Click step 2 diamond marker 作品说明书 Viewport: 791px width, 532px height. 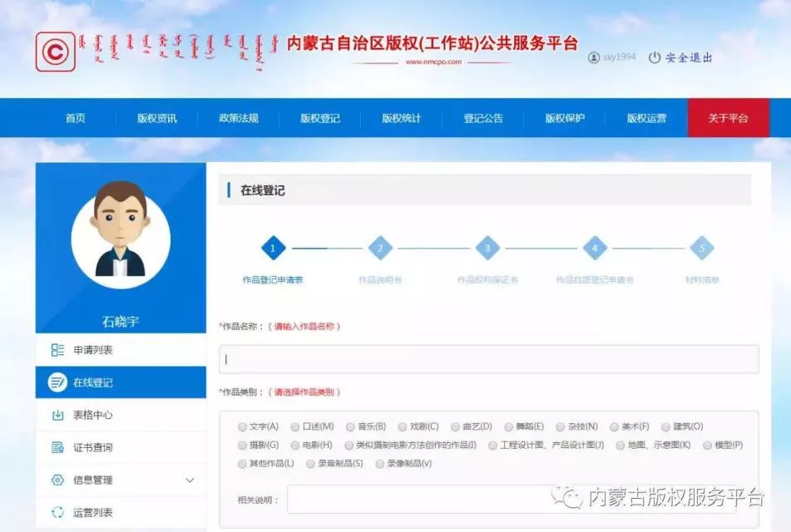[380, 248]
